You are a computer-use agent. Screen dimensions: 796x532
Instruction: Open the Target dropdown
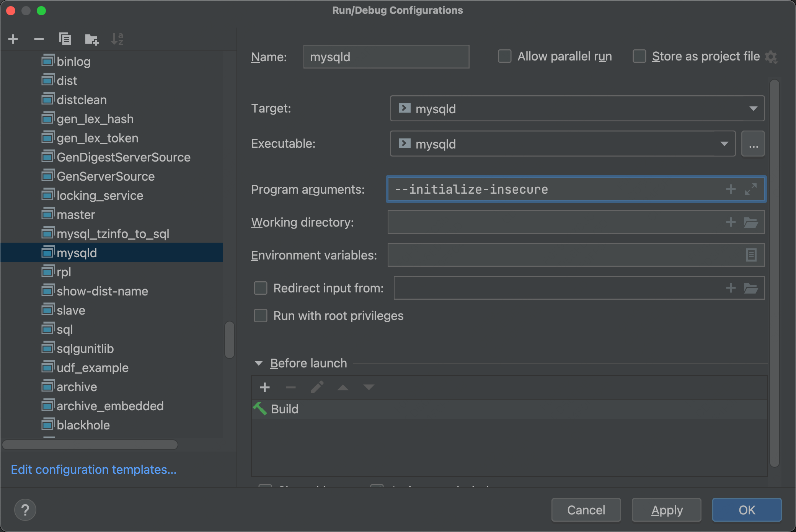pyautogui.click(x=753, y=109)
